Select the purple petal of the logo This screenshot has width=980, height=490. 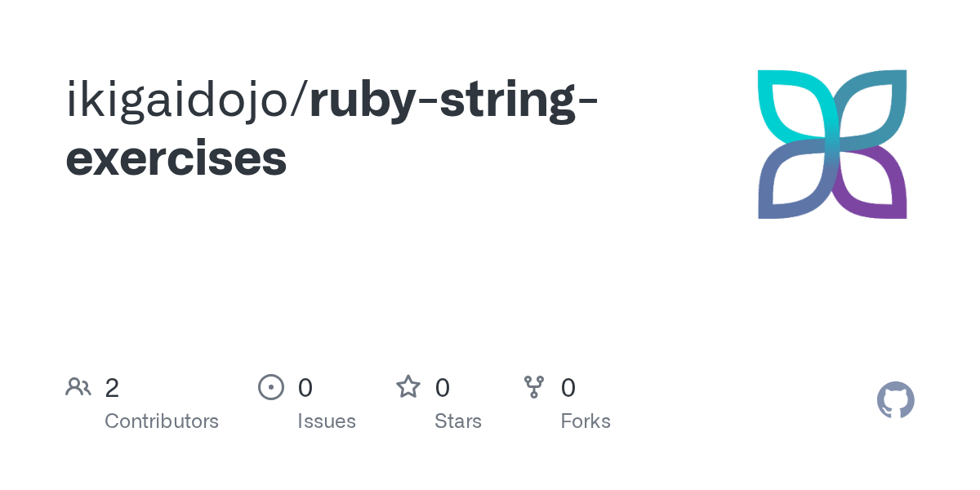coord(870,181)
